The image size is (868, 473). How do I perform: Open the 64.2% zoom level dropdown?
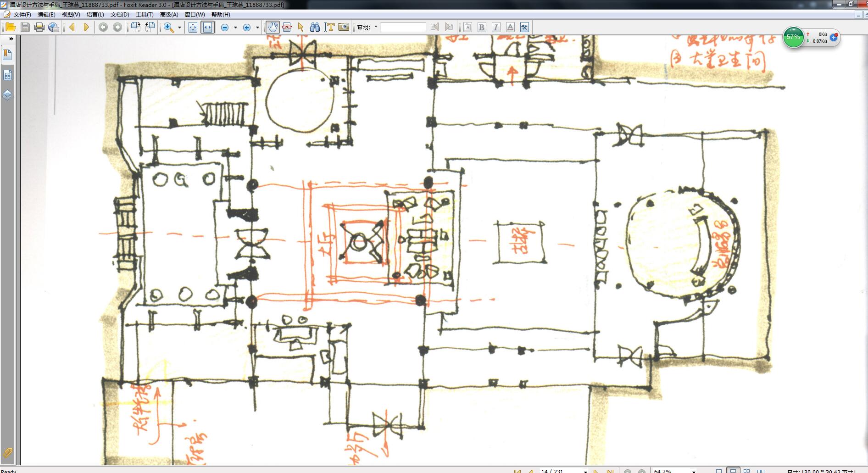coord(694,471)
